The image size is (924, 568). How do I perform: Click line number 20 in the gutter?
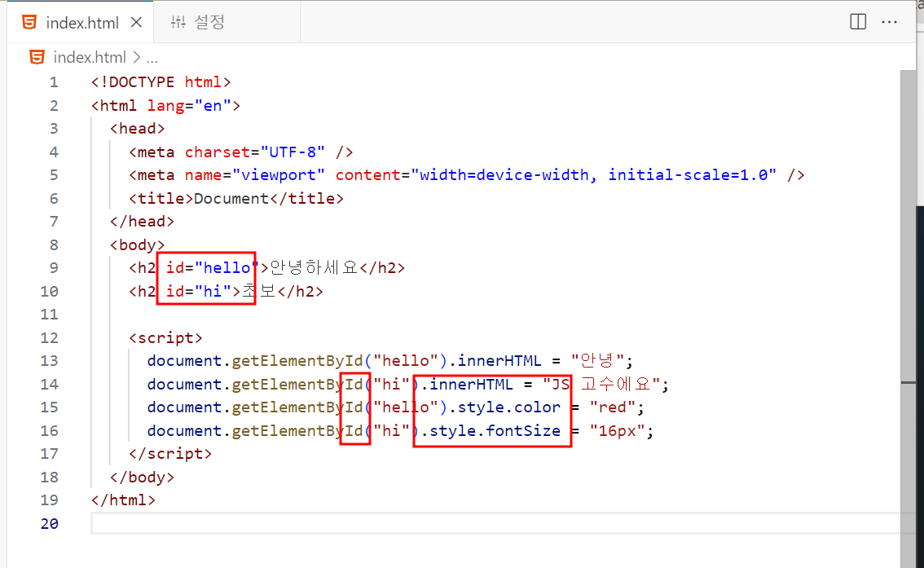point(50,523)
